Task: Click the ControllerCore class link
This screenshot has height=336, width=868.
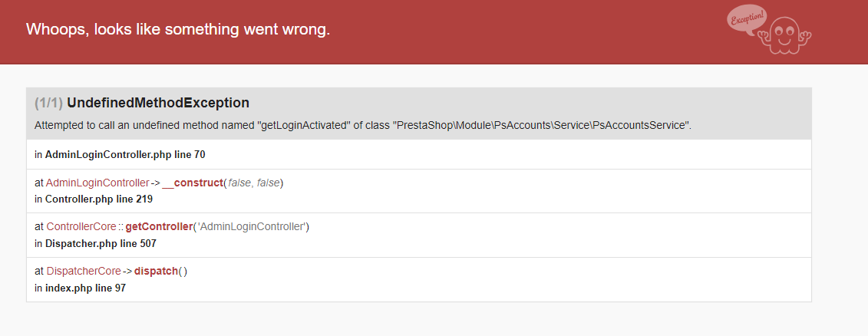Action: click(x=81, y=227)
